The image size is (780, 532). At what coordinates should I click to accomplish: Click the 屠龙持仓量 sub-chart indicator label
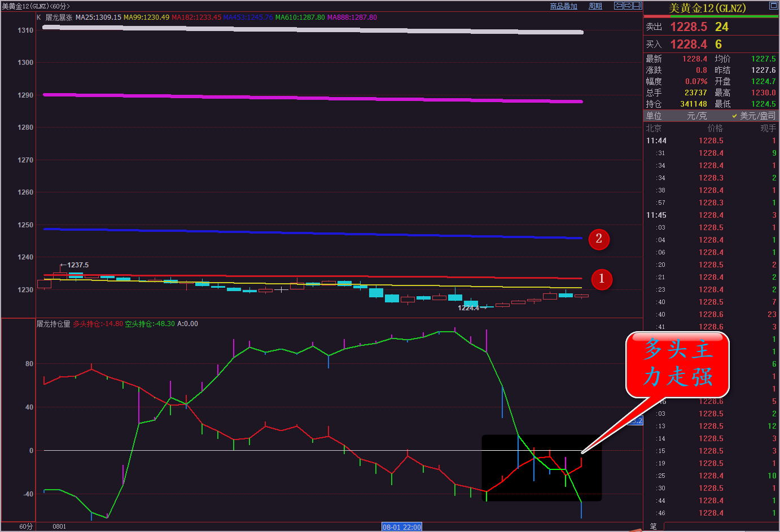pos(54,324)
